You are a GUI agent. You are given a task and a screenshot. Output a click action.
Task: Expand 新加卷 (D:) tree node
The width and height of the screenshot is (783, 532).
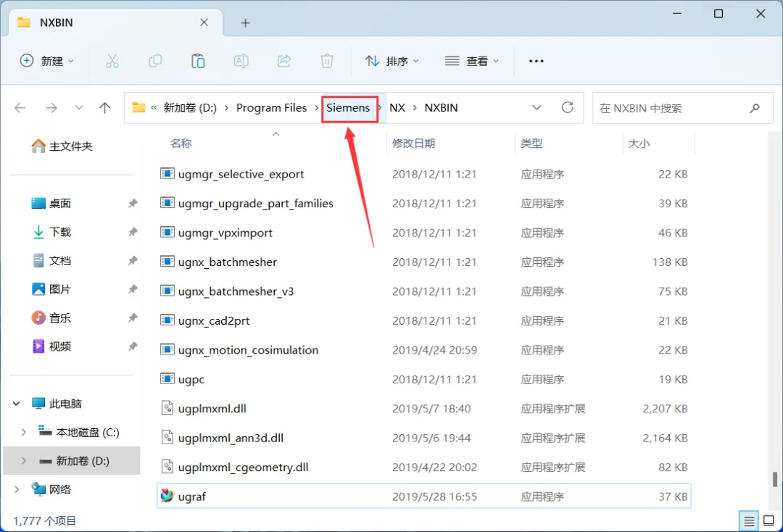coord(23,461)
